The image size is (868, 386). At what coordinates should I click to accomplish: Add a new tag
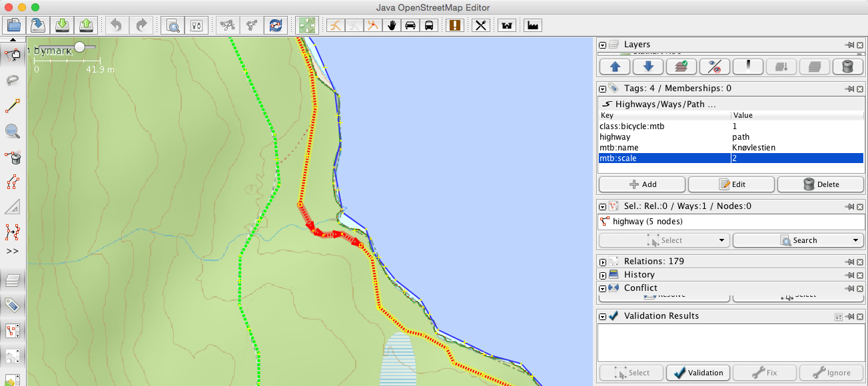coord(642,184)
